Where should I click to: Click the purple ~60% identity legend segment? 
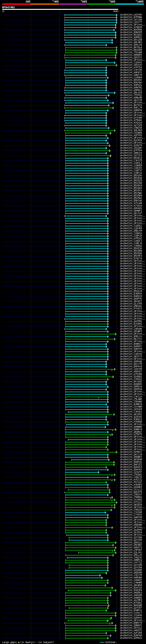click(73, 4)
